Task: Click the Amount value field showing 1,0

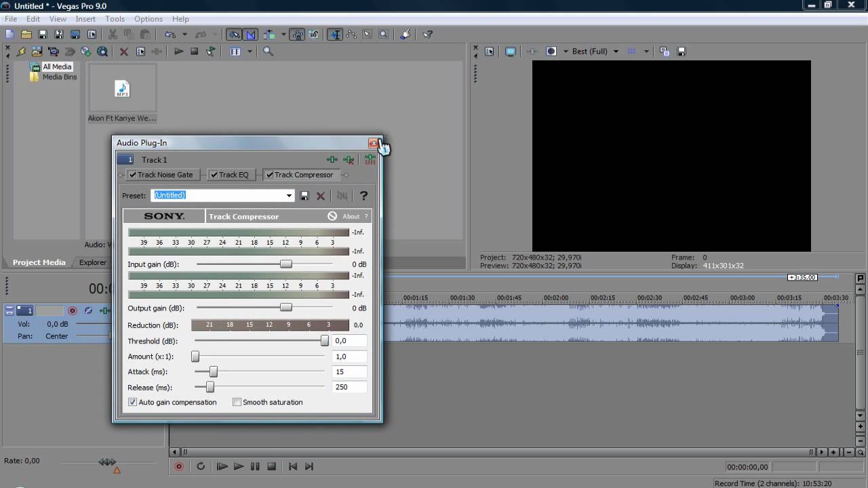Action: (350, 357)
